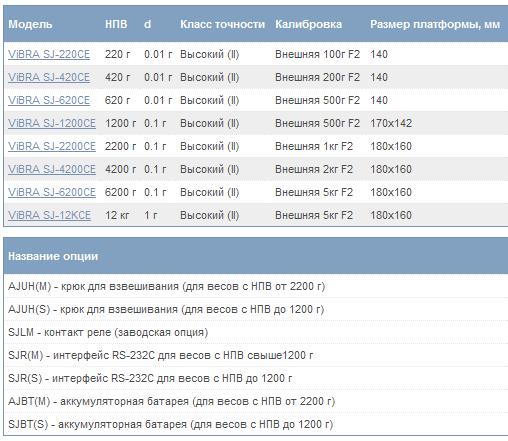Select the SJR(M) RS-232C interface row

click(x=256, y=355)
